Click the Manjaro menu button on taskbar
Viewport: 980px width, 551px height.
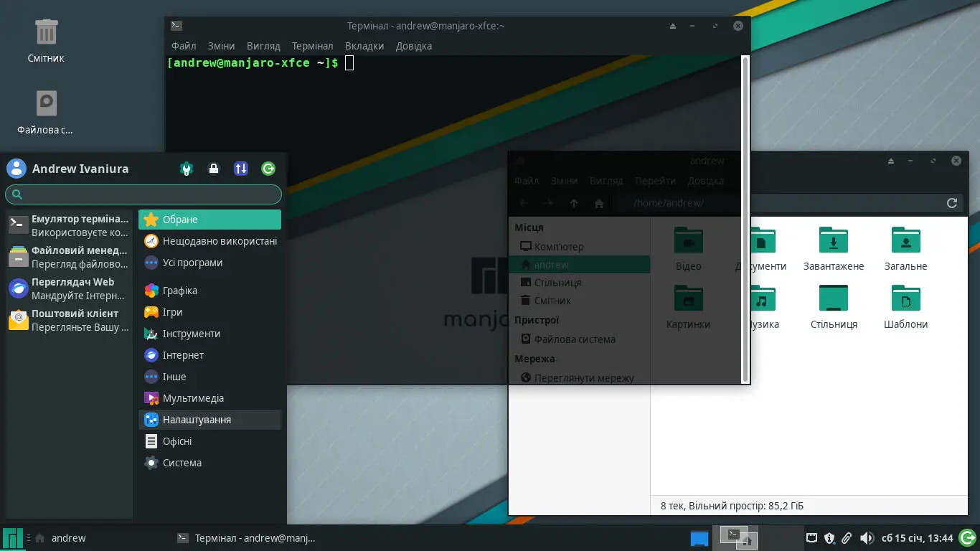pyautogui.click(x=12, y=538)
